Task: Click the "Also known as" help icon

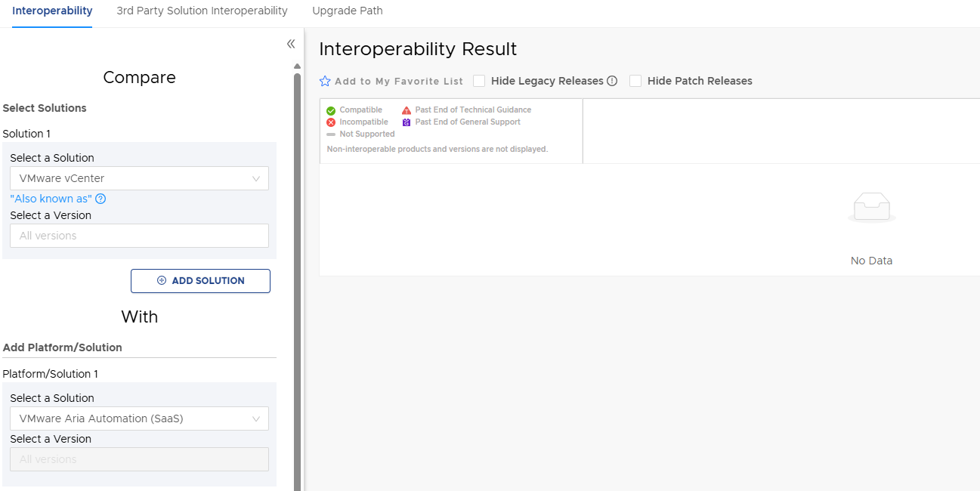Action: [x=100, y=199]
